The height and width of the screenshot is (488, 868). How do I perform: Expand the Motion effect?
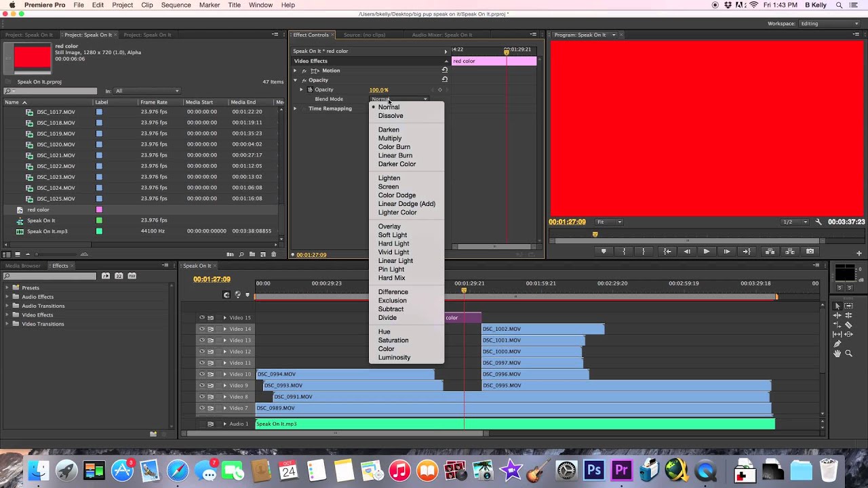295,70
